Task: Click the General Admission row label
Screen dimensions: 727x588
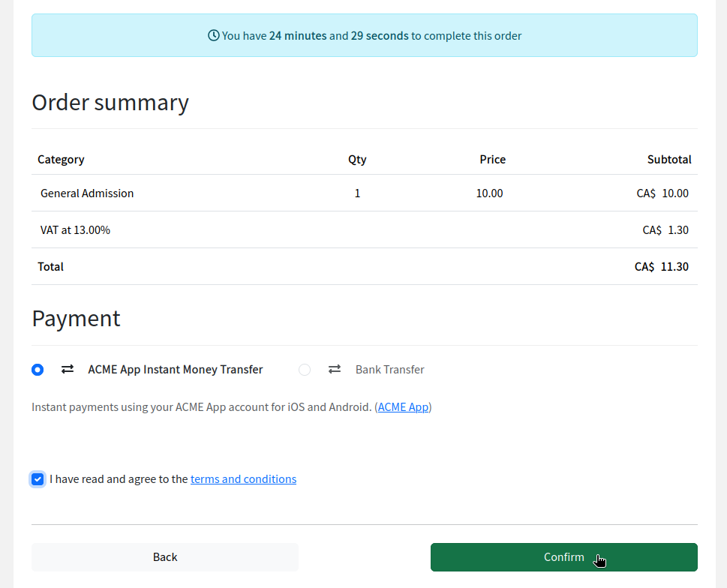Action: (87, 193)
